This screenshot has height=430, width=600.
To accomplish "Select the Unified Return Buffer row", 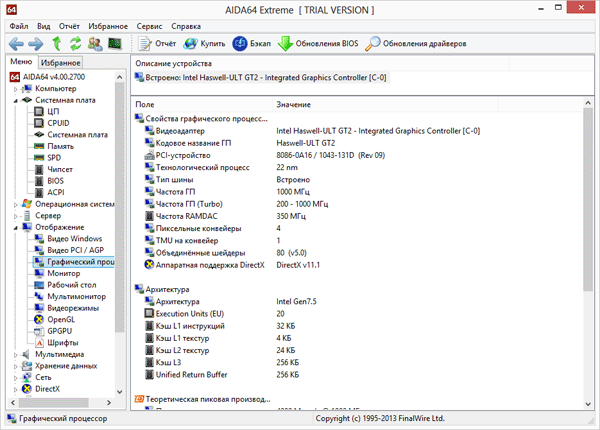I will 222,375.
